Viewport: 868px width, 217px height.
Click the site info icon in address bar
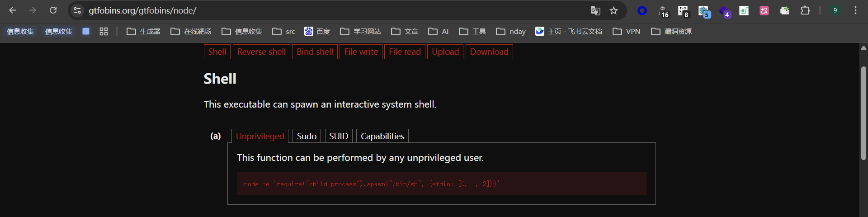(x=77, y=10)
